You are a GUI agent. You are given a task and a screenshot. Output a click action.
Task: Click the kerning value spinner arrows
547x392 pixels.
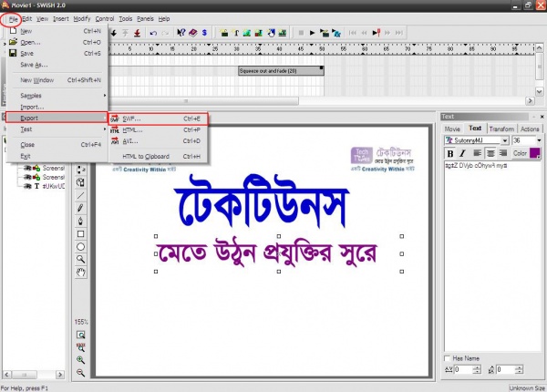tap(478, 369)
